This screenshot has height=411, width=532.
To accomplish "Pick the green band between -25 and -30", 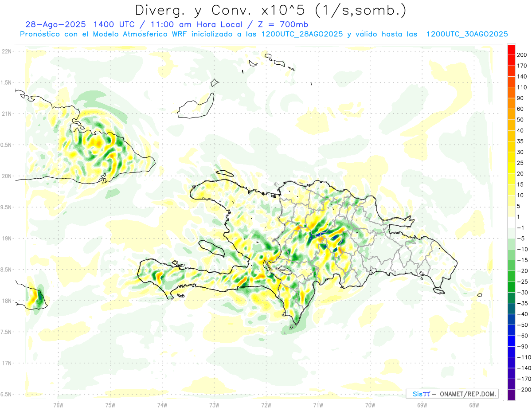I will coord(511,287).
